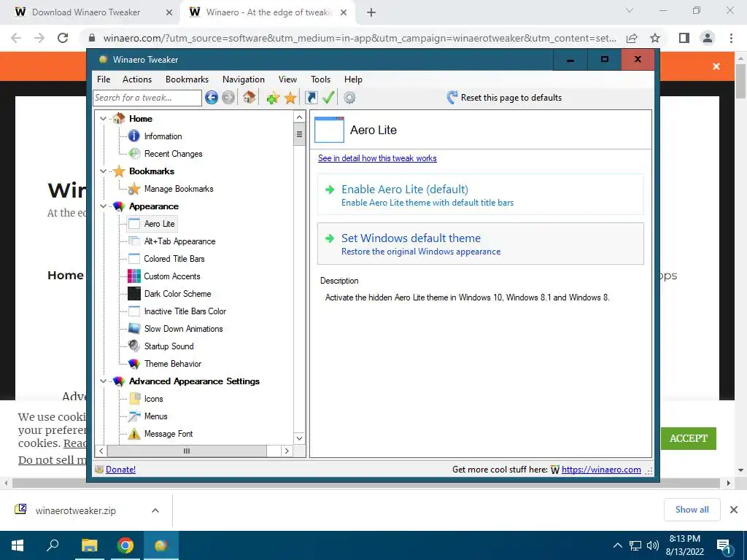
Task: Open settings with the gear toolbar icon
Action: coord(349,98)
